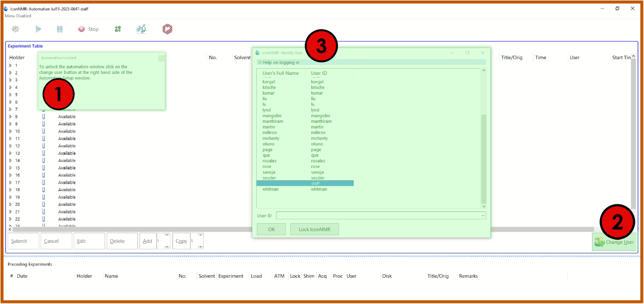Click the red hexagon toolbar icon
Screen dimensions: 644x304
pos(167,29)
